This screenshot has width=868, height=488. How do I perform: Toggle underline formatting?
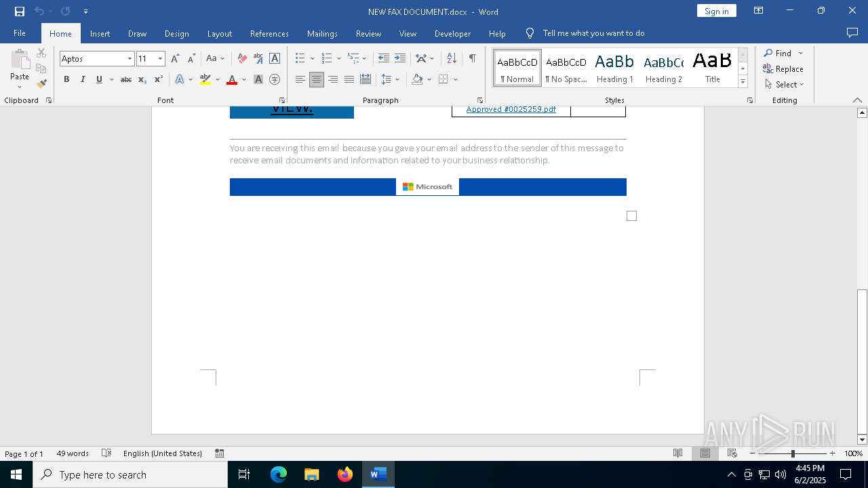pos(99,79)
